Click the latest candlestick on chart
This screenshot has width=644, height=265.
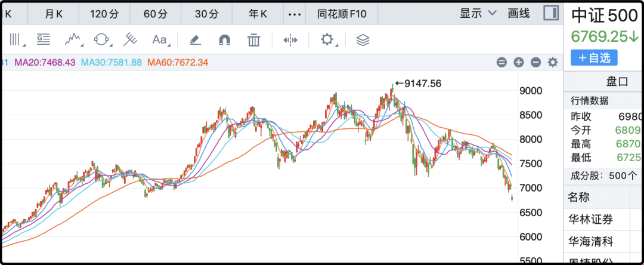(x=512, y=198)
